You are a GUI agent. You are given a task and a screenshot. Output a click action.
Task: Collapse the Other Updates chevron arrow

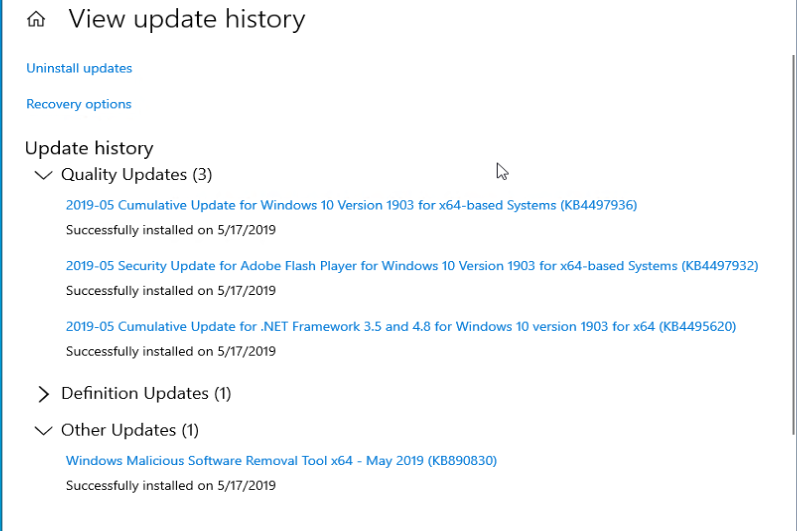(43, 431)
